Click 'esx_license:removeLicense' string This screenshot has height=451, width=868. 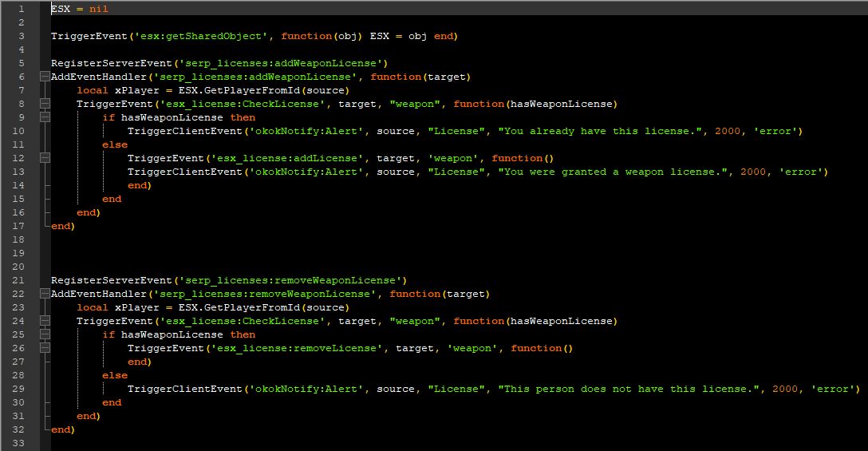(x=297, y=348)
